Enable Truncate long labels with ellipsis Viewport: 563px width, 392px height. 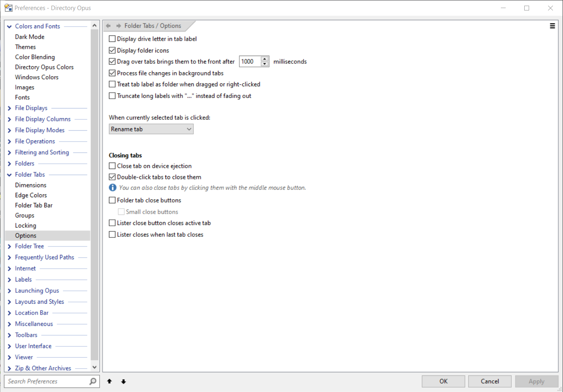[x=112, y=96]
